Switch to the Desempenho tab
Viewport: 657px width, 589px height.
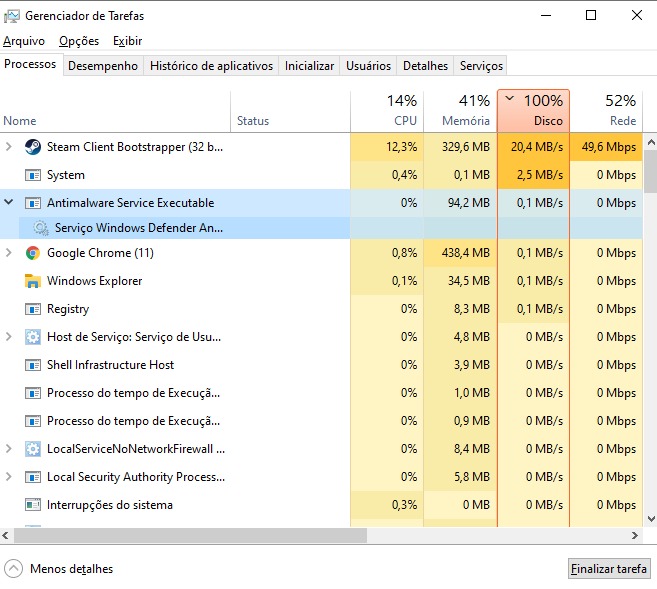click(x=103, y=66)
